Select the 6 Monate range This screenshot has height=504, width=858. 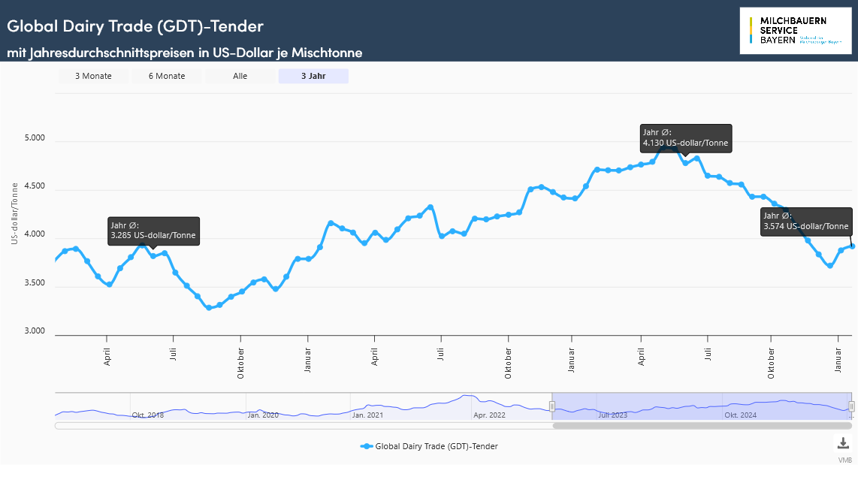(167, 76)
